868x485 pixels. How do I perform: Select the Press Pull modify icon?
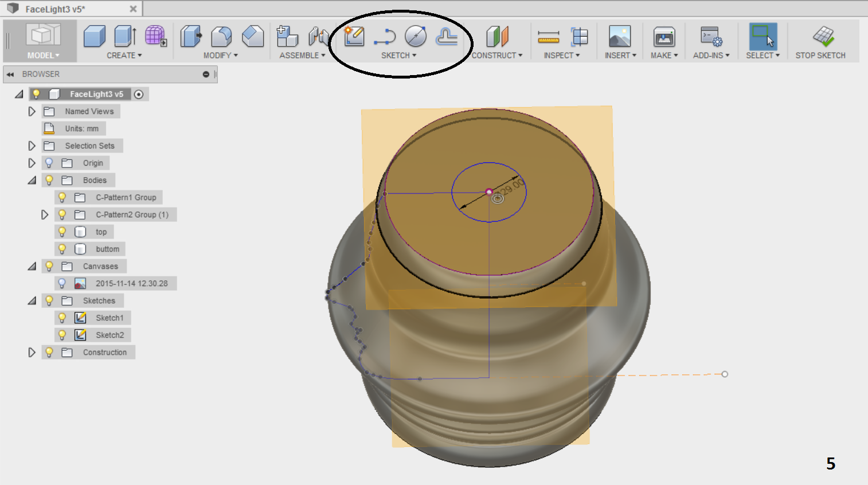[x=191, y=36]
